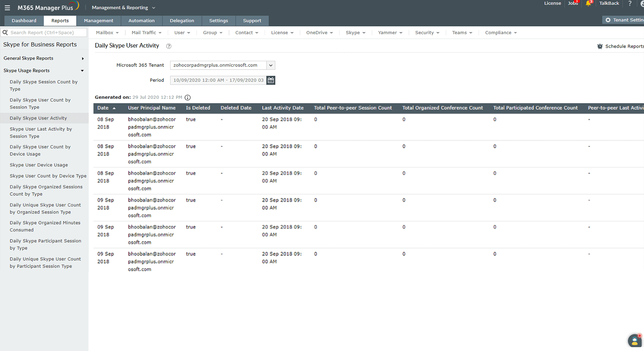Open the support chat bubble at bottom right
Screen dimensions: 644x351
tap(634, 341)
